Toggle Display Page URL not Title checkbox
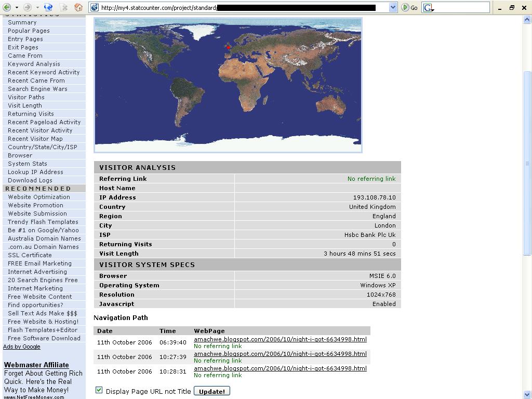The width and height of the screenshot is (532, 399). pyautogui.click(x=99, y=390)
